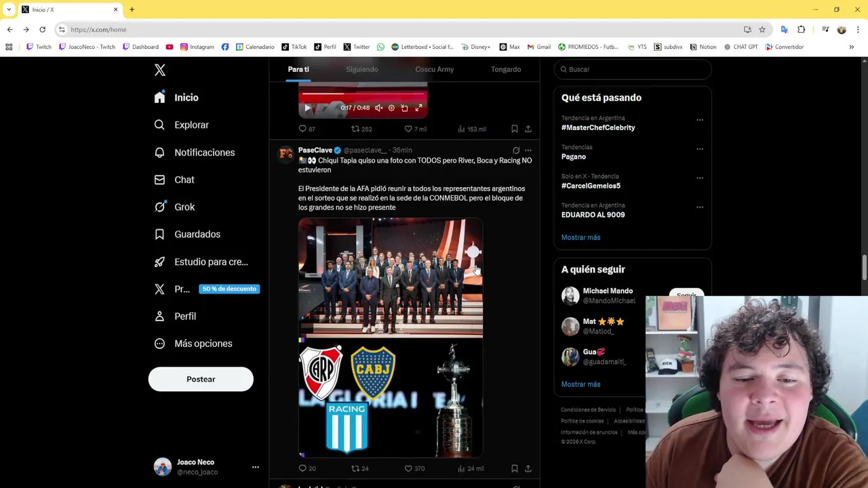
Task: Open Grok assistant
Action: (x=174, y=207)
